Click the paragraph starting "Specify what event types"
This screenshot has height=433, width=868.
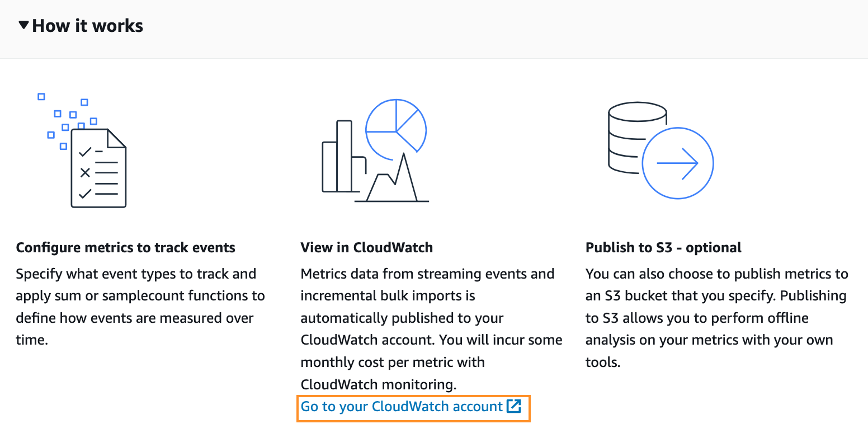coord(140,307)
